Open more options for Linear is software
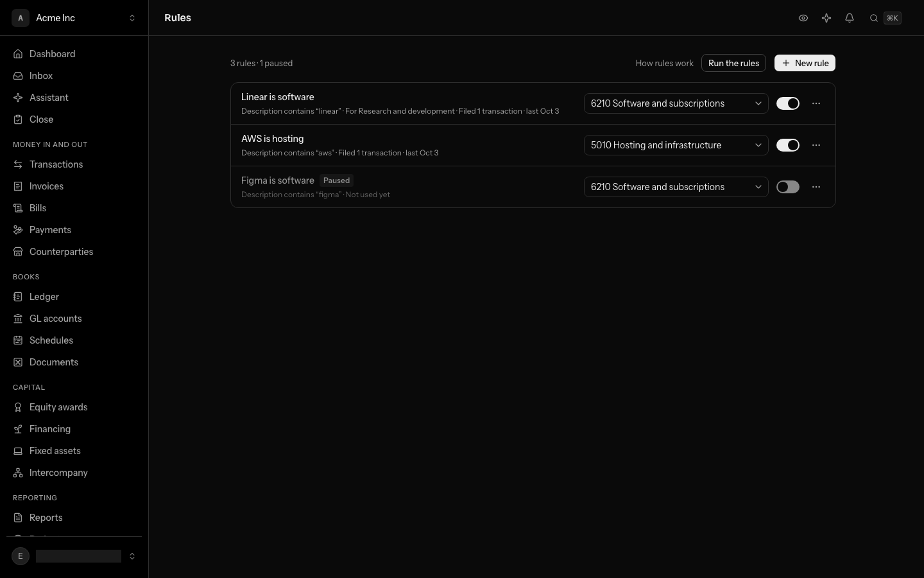This screenshot has width=924, height=578. [x=816, y=103]
